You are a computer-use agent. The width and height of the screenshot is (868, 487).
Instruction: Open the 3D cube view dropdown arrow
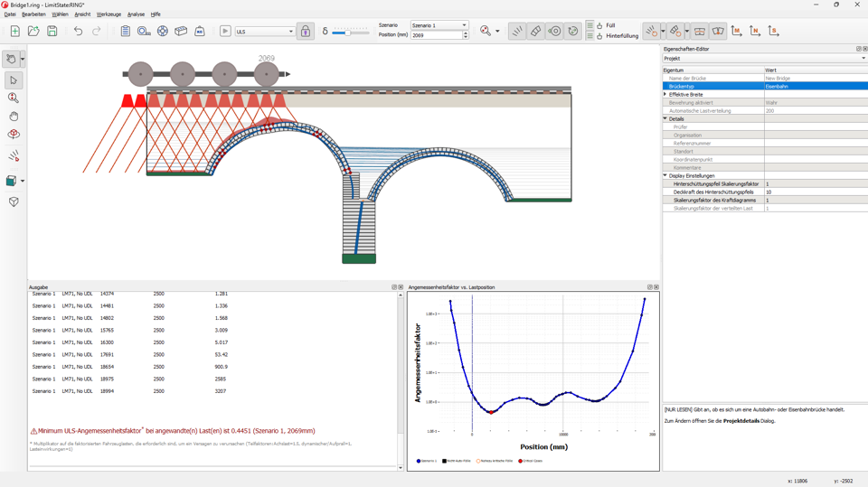click(x=22, y=181)
